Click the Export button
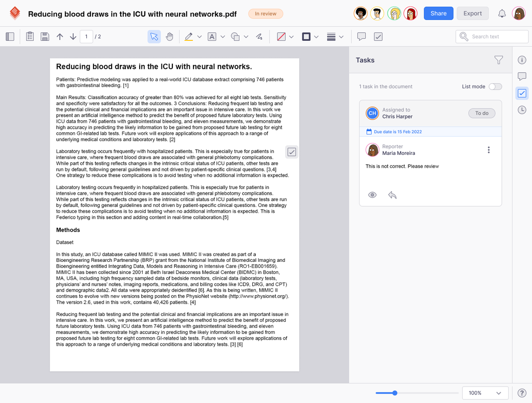The height and width of the screenshot is (403, 532). [472, 13]
